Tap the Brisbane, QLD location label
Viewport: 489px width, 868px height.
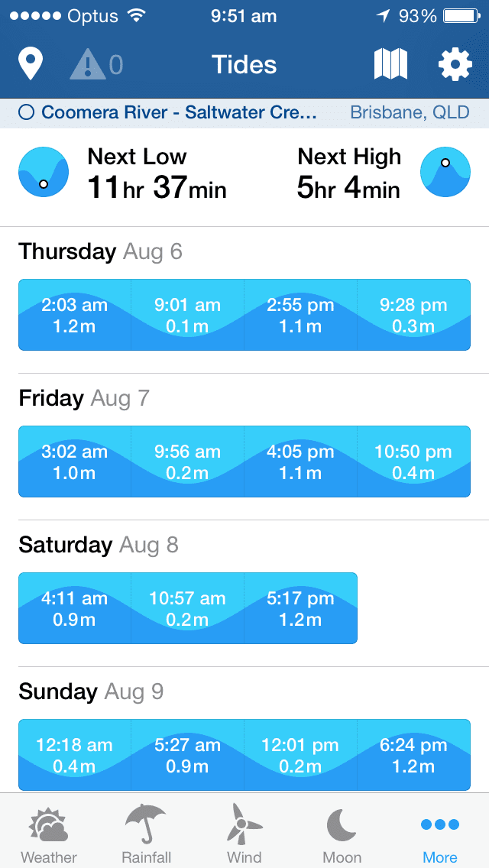(x=410, y=113)
